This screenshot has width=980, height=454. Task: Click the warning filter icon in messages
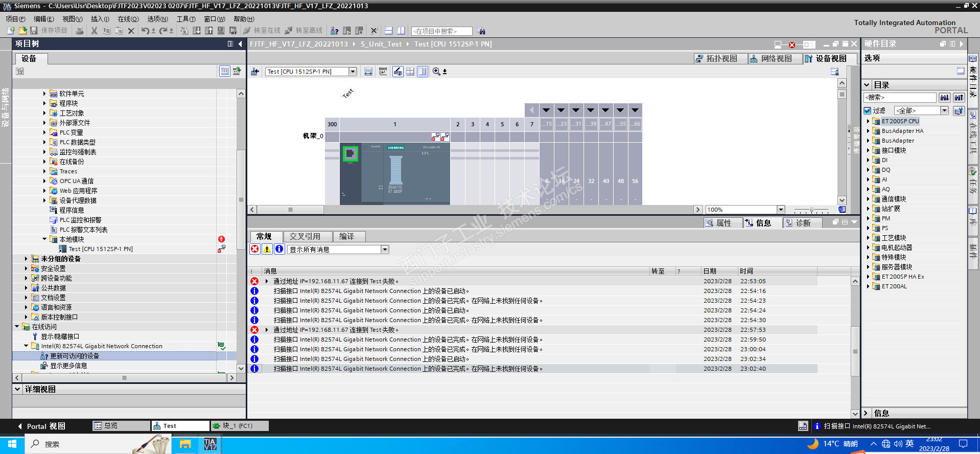[267, 249]
